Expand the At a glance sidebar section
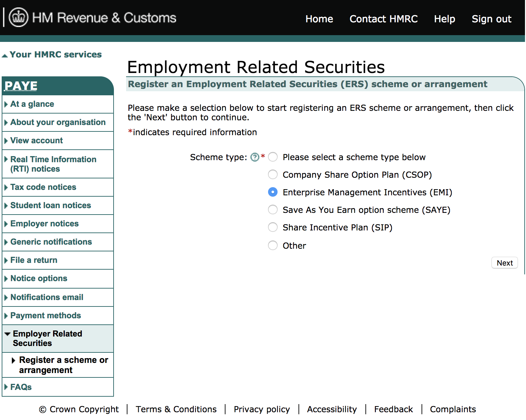This screenshot has width=526, height=420. pyautogui.click(x=32, y=104)
